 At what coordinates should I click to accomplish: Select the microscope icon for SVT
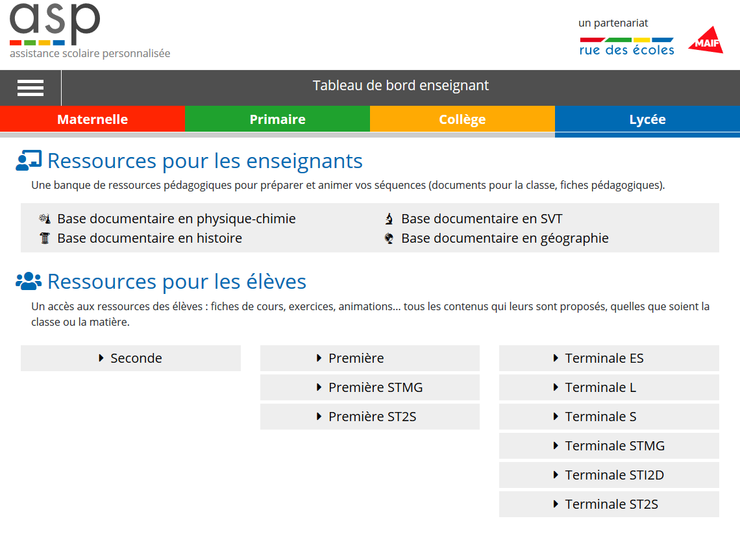(x=389, y=219)
